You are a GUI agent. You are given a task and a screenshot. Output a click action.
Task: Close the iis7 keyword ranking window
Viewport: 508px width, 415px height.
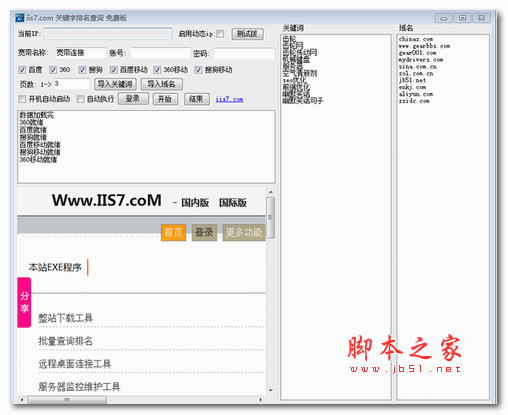click(482, 18)
